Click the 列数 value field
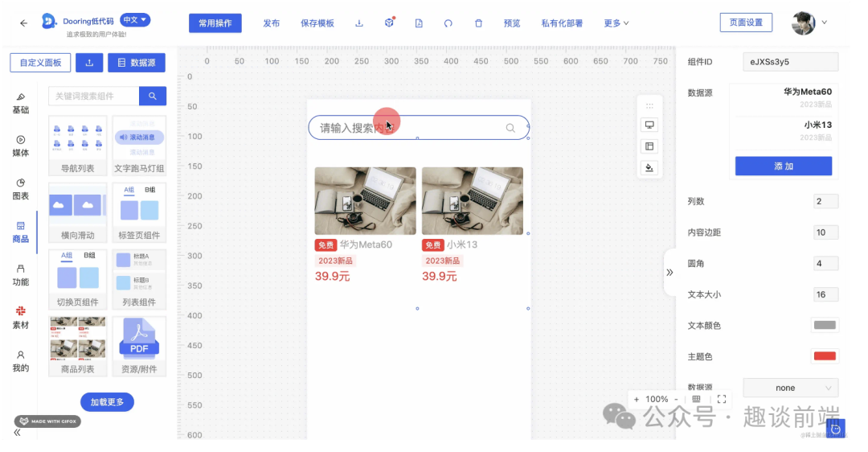 click(x=825, y=201)
